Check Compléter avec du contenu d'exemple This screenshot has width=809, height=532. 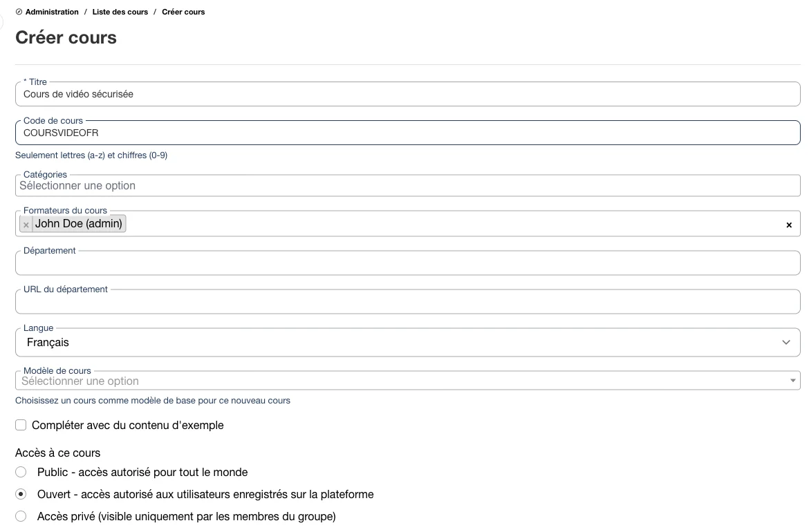click(21, 426)
